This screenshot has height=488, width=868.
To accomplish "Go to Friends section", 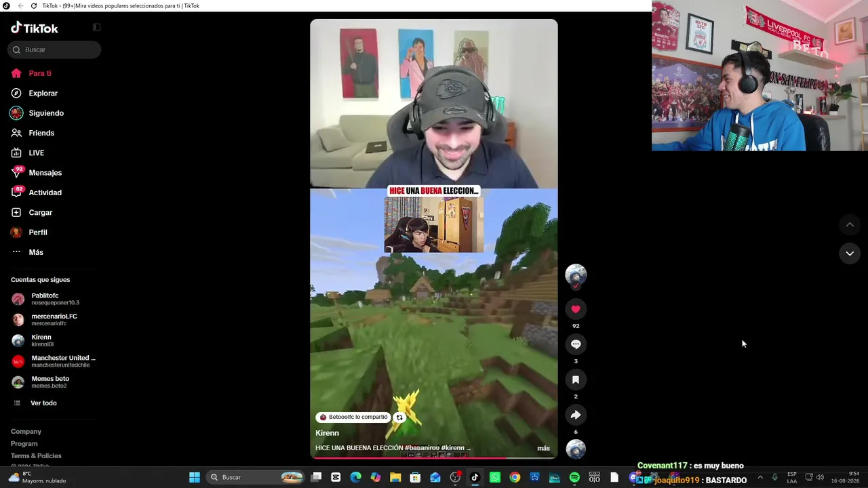I will [x=41, y=133].
